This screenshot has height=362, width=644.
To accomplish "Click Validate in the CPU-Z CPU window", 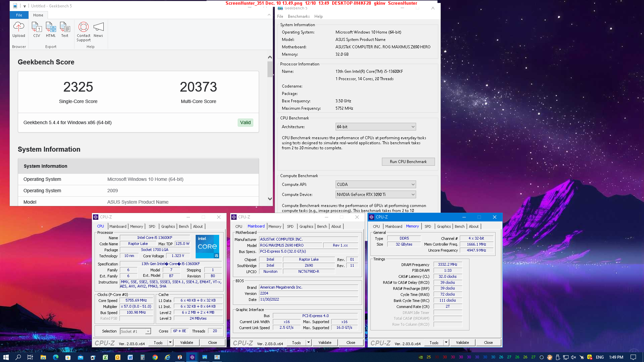I will (187, 343).
